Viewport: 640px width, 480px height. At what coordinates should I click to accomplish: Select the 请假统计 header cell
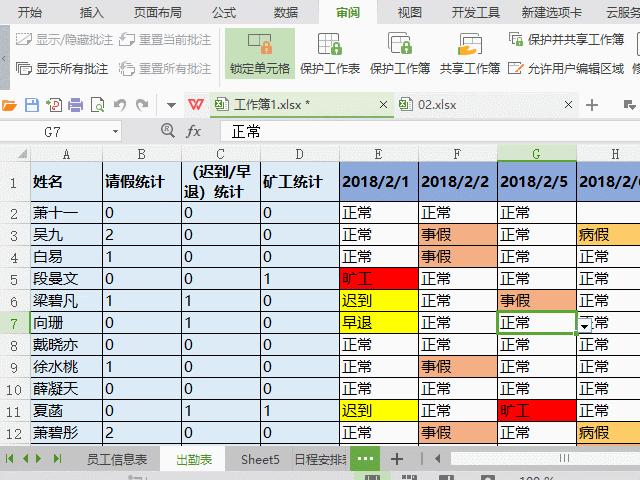pos(142,181)
